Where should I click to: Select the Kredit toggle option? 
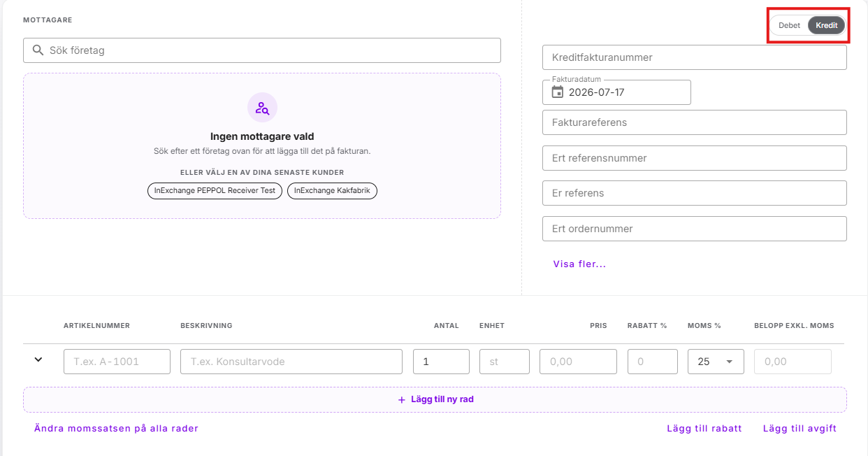point(827,25)
